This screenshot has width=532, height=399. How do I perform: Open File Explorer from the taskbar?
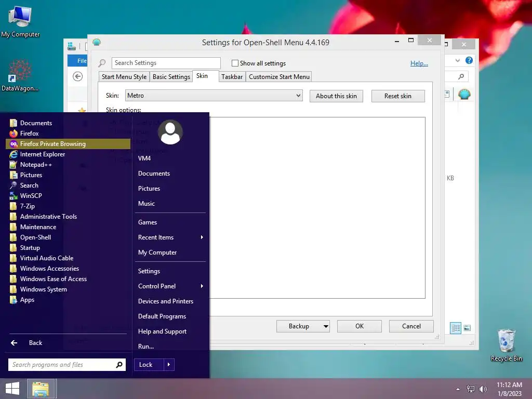point(41,389)
